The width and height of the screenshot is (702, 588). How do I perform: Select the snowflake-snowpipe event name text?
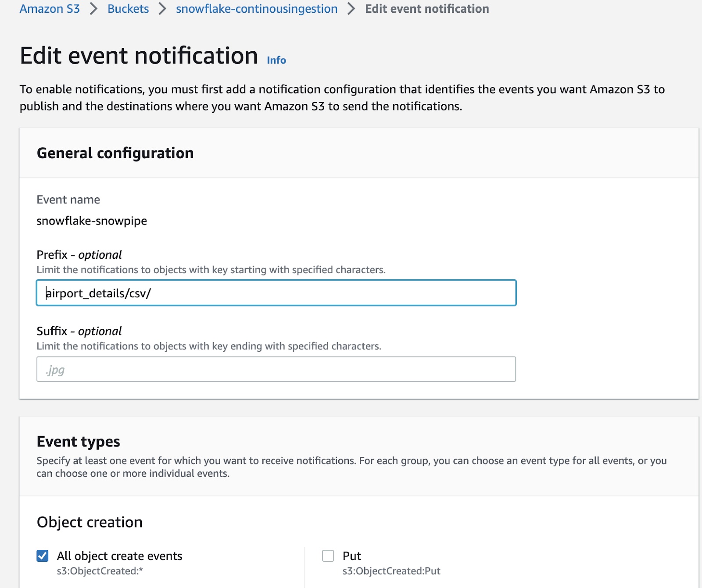click(92, 221)
